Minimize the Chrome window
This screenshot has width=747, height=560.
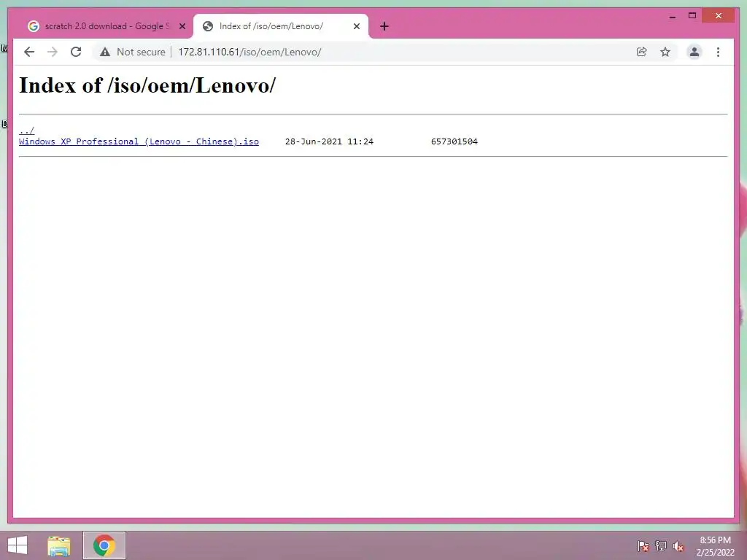click(672, 16)
